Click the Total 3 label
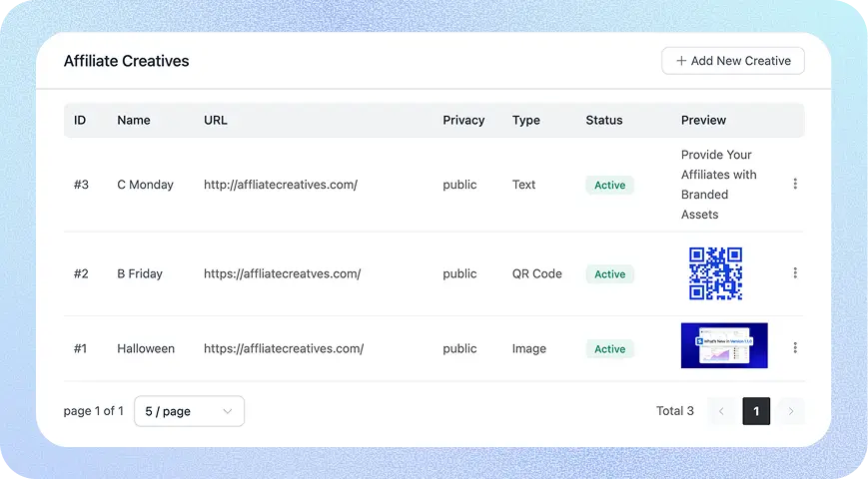The height and width of the screenshot is (479, 868). coord(675,411)
